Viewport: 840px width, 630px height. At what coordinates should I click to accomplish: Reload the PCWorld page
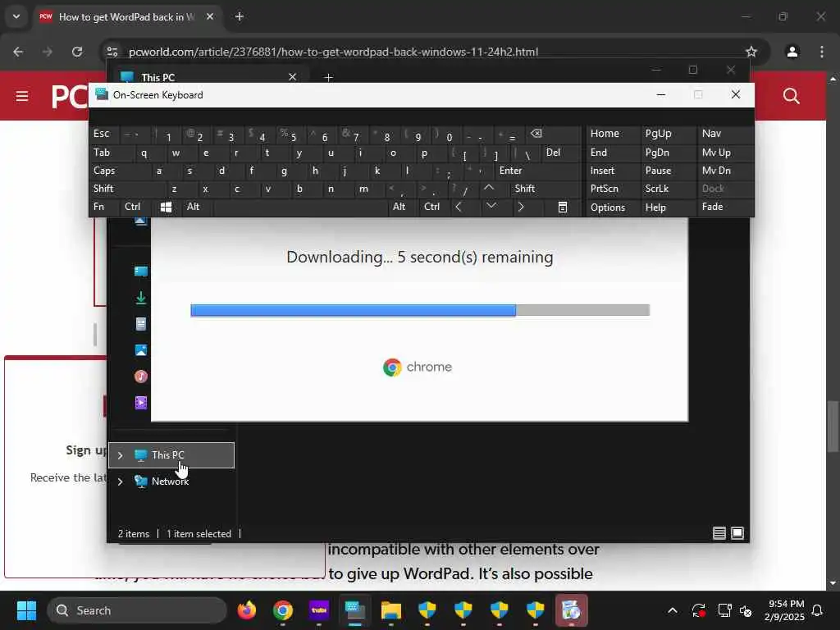coord(77,52)
